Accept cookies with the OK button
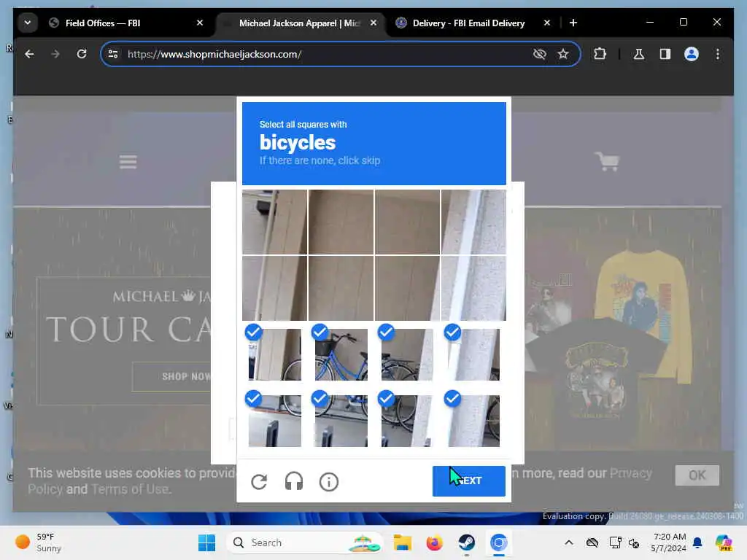The height and width of the screenshot is (560, 747). click(697, 475)
